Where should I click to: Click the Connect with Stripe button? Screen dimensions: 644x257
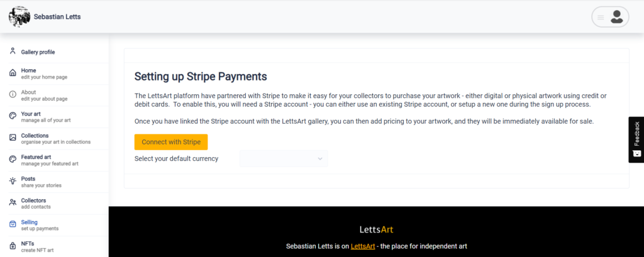171,142
